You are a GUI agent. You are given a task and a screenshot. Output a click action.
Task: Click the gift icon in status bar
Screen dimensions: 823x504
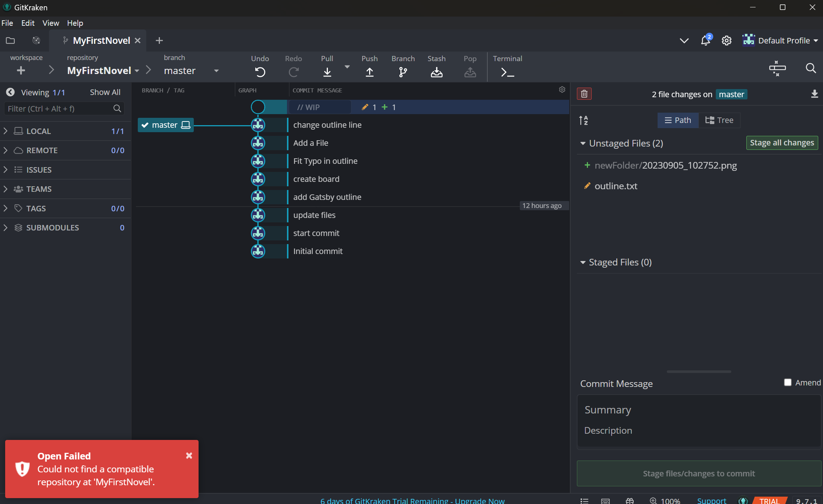pyautogui.click(x=630, y=501)
